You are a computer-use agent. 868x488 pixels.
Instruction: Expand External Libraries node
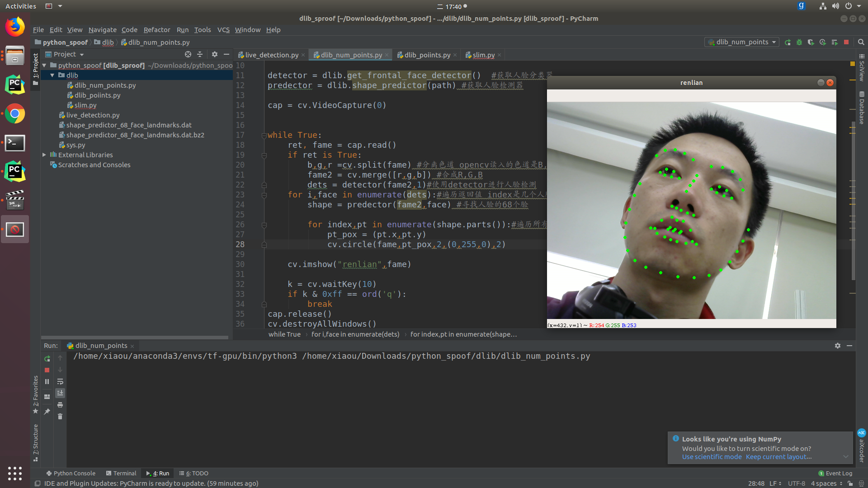[x=44, y=155]
